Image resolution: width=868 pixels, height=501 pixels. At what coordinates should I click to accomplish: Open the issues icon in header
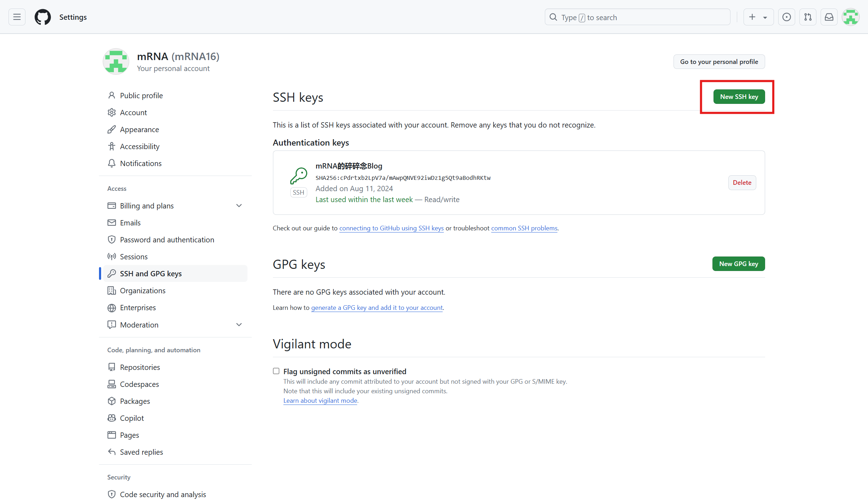coord(786,17)
